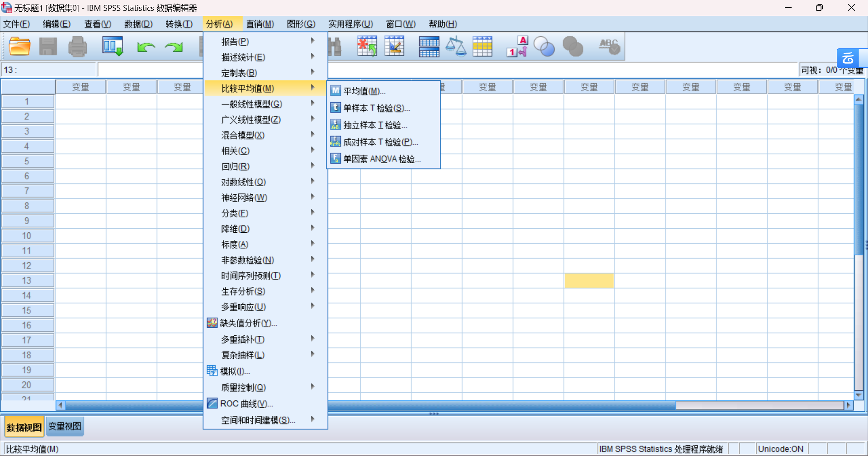Select row header 5

coord(27,161)
